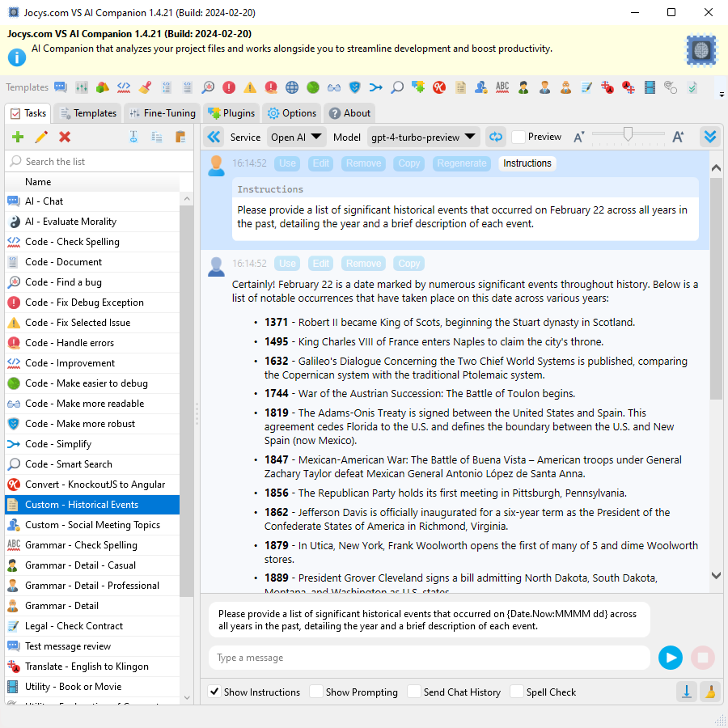This screenshot has height=728, width=728.
Task: Click the Search the list field
Action: [99, 161]
